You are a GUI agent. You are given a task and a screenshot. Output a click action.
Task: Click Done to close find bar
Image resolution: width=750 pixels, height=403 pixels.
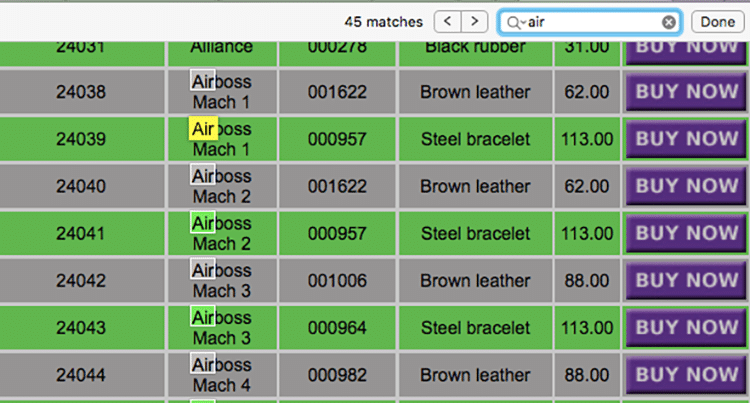point(717,22)
